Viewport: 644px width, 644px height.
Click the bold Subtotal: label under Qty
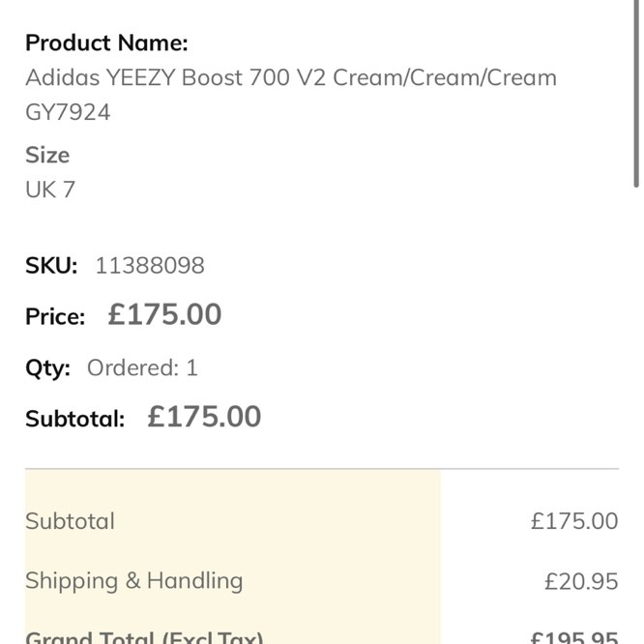click(74, 419)
